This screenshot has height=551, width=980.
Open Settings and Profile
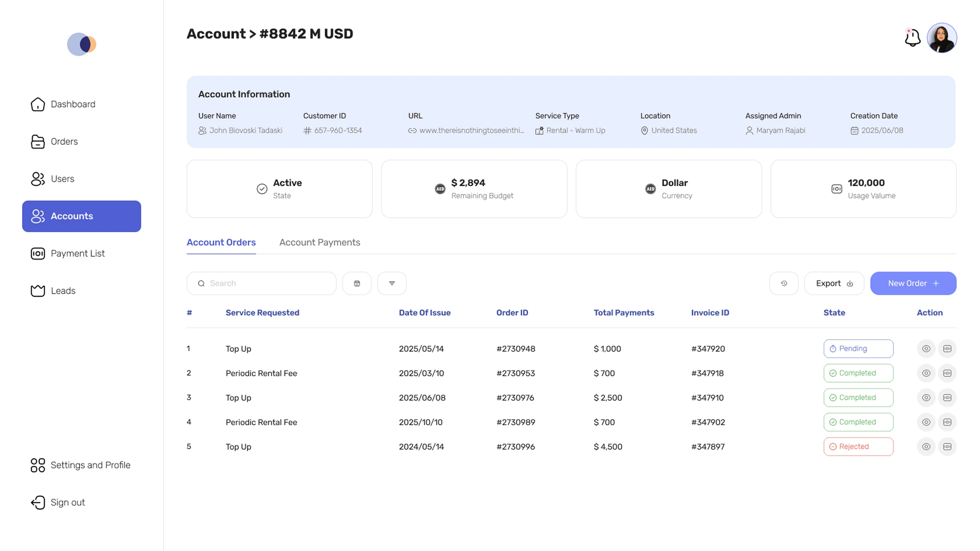(x=80, y=465)
